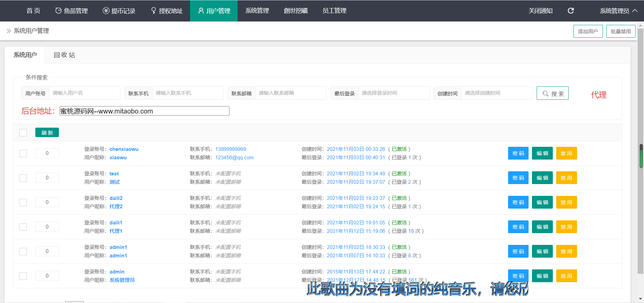
Task: Click the 提币记录 yen icon
Action: click(106, 11)
